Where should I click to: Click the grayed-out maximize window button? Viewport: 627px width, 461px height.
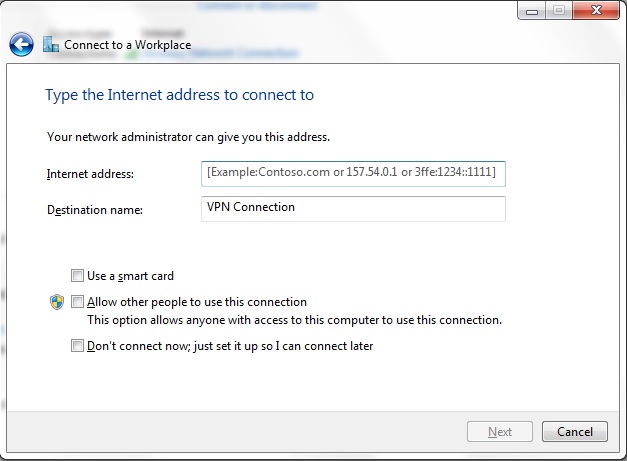point(559,10)
